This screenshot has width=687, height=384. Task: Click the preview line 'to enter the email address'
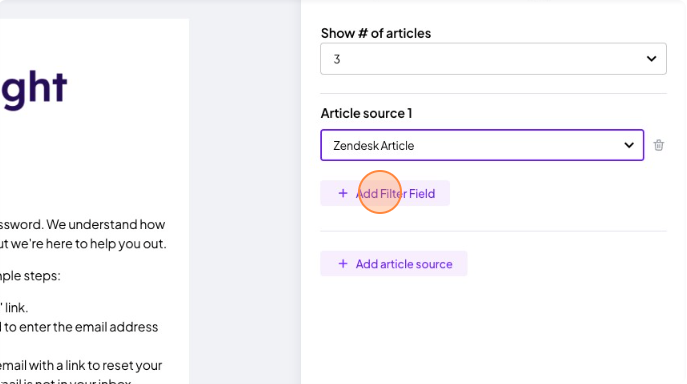coord(81,327)
